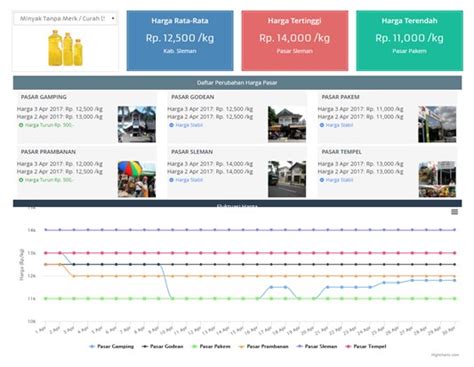The image size is (474, 367).
Task: Click the Harga Rata-Rata blue card
Action: tap(180, 41)
